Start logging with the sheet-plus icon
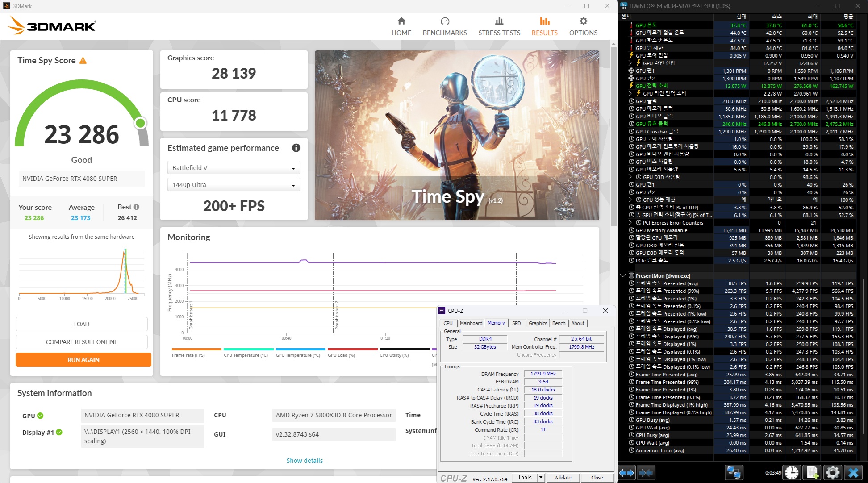Viewport: 868px width, 483px height. click(x=812, y=472)
